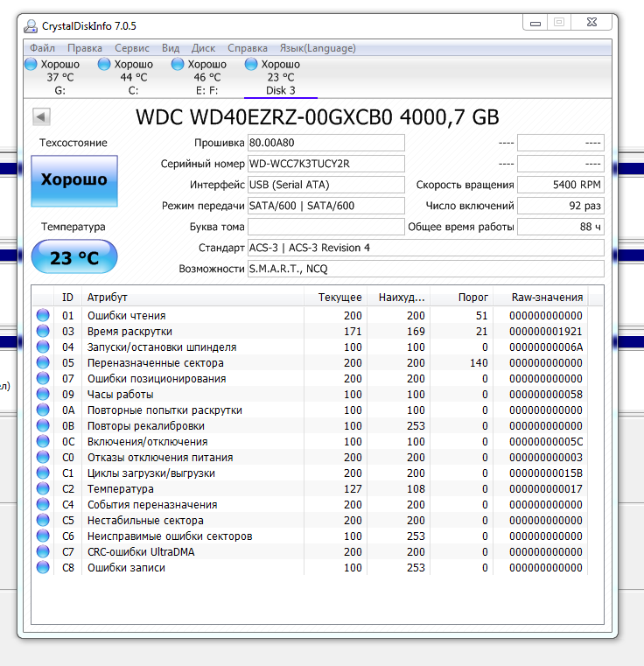Viewport: 644px width, 666px height.
Task: Open the Сервис menu
Action: coord(132,48)
